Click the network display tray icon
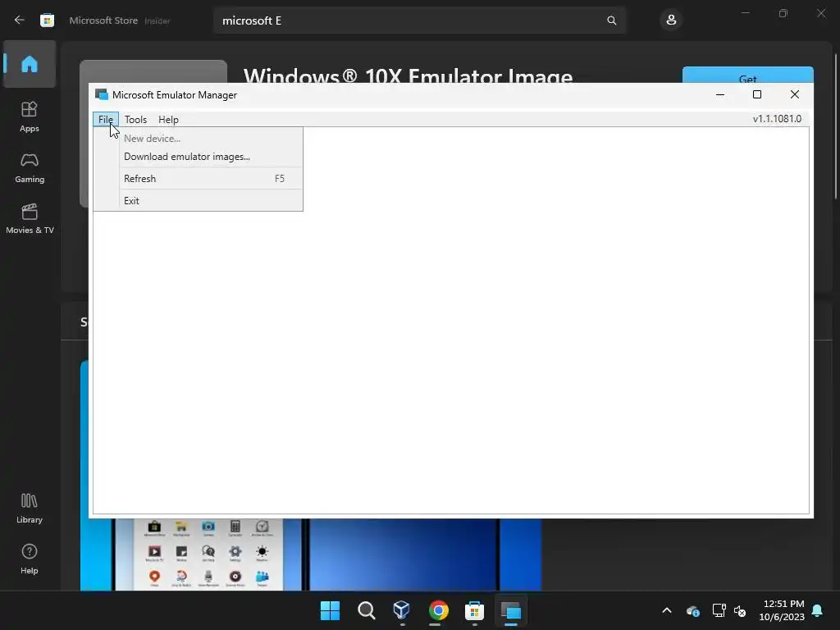 719,610
